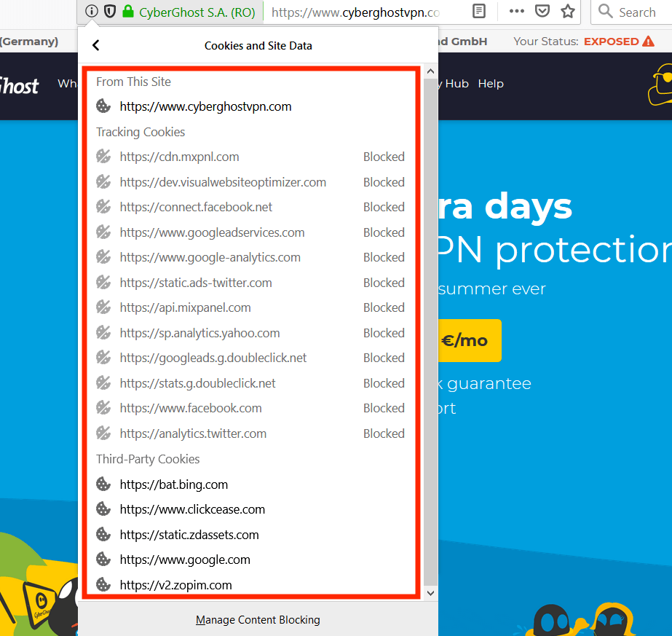
Task: Click cookie icon beside bat.bing.com
Action: (103, 484)
